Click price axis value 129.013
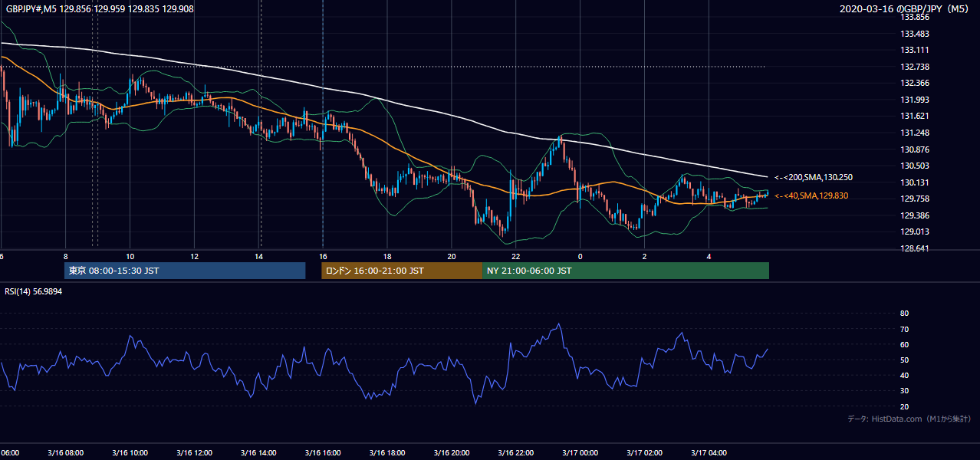This screenshot has width=980, height=460. coord(914,232)
